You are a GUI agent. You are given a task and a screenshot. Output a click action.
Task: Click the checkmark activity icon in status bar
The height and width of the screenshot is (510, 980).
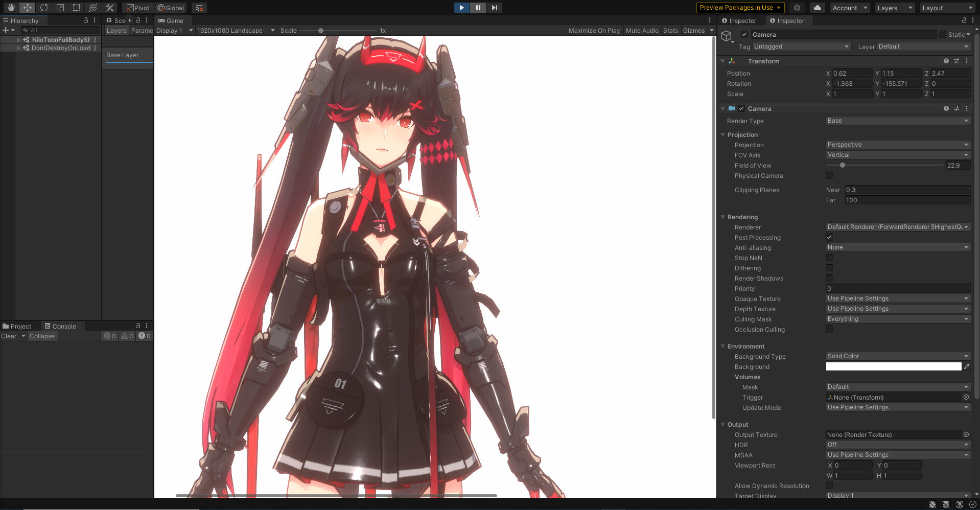click(973, 504)
